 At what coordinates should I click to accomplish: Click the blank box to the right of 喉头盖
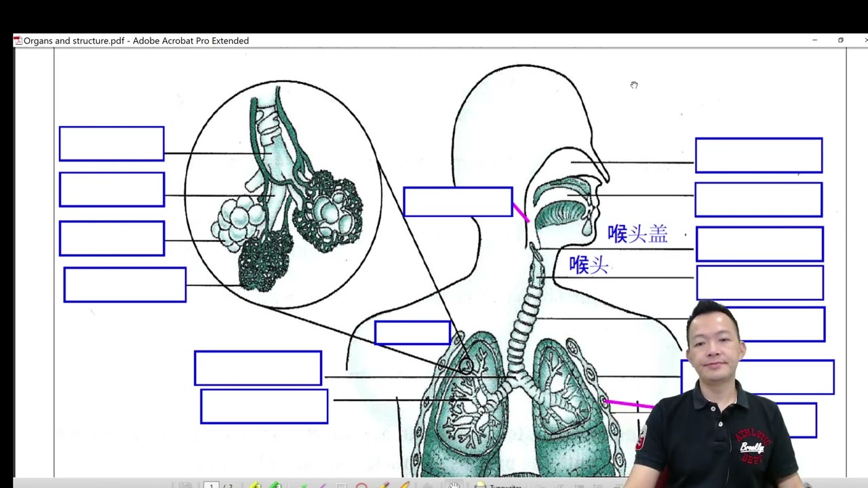(x=759, y=244)
